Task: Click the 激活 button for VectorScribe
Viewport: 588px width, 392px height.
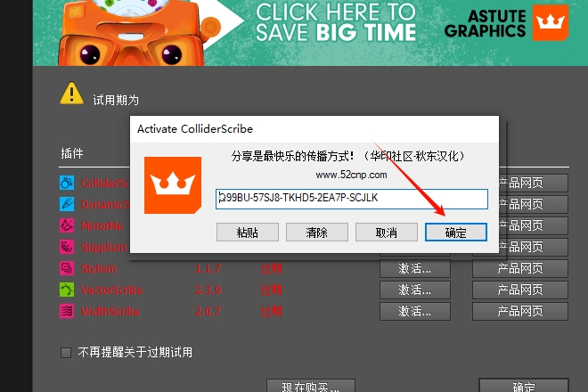Action: pyautogui.click(x=415, y=290)
